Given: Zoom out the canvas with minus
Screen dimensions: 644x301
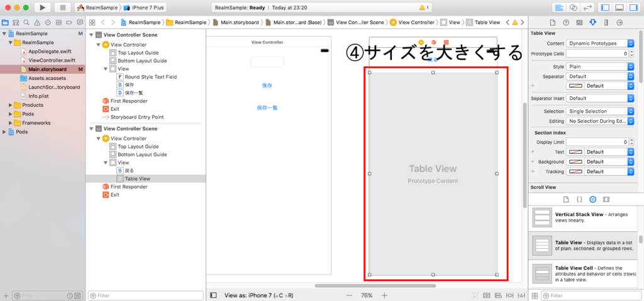Looking at the screenshot, I should [x=349, y=295].
